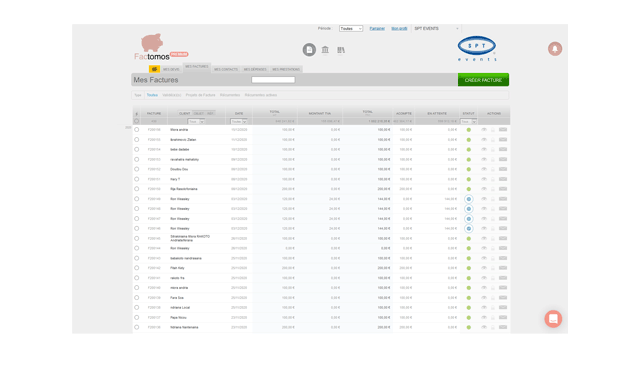Image resolution: width=640 pixels, height=376 pixels.
Task: Send Ibrahimovic Zlatan invoice by envelope icon
Action: 503,140
